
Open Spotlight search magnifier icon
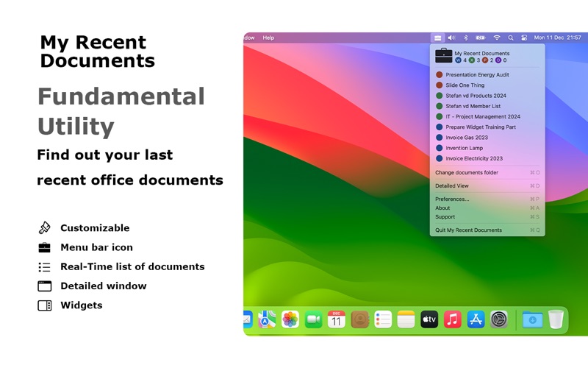(510, 38)
